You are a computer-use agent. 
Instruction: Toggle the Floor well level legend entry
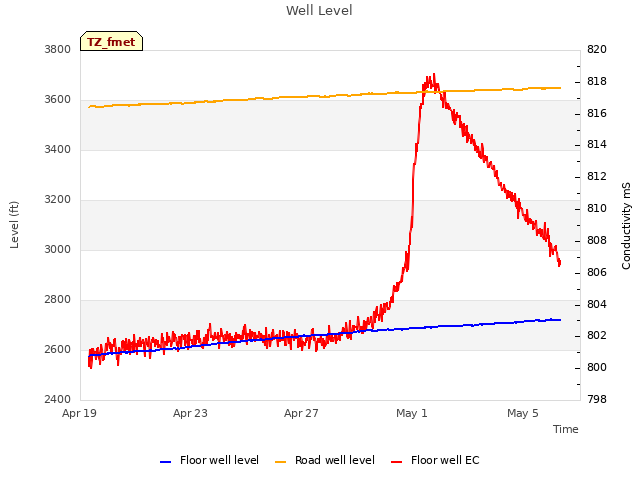tap(209, 460)
